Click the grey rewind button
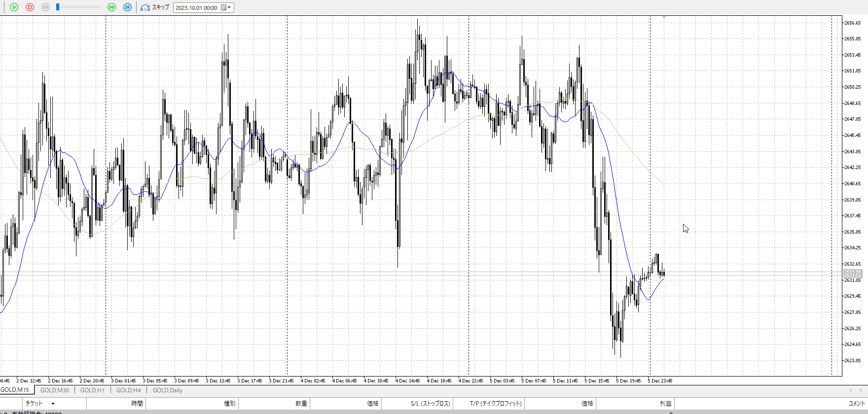The width and height of the screenshot is (868, 414). coord(45,7)
